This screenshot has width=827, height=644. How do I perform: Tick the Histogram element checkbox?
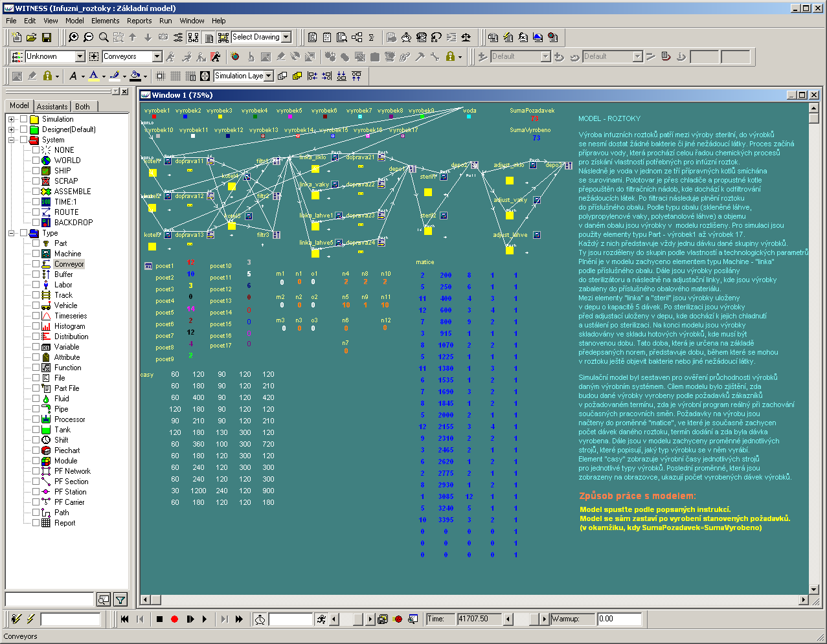pyautogui.click(x=36, y=326)
